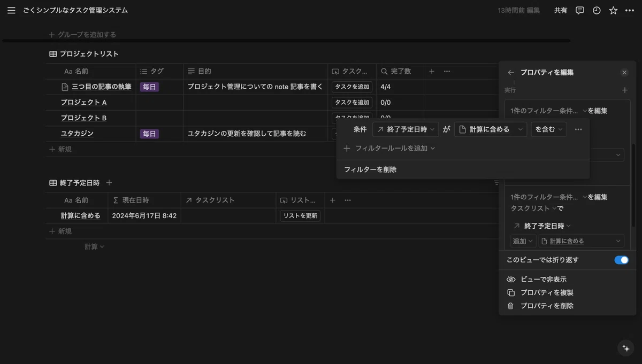The height and width of the screenshot is (364, 642).
Task: Open the プロジェクトリスト database title
Action: click(x=89, y=54)
